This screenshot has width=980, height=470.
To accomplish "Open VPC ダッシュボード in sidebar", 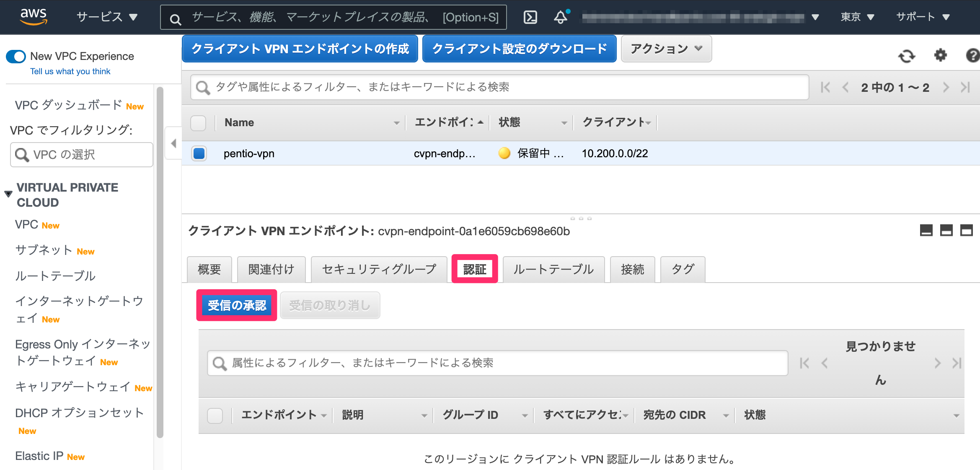I will 68,105.
